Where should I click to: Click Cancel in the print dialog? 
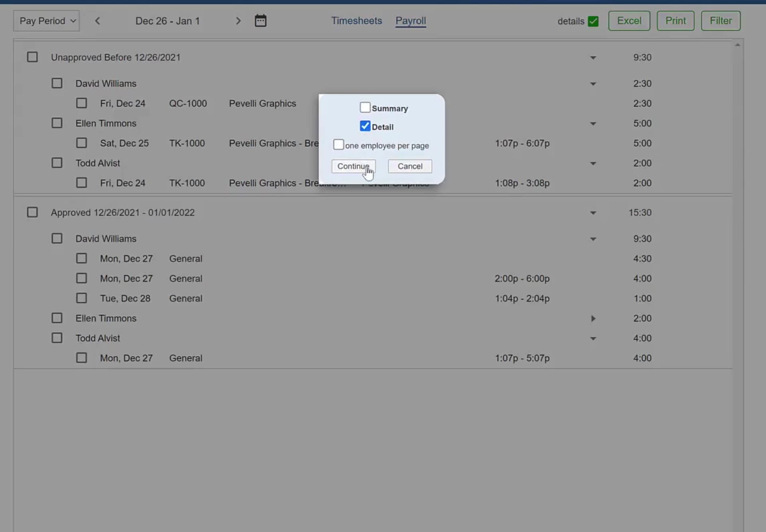click(410, 166)
